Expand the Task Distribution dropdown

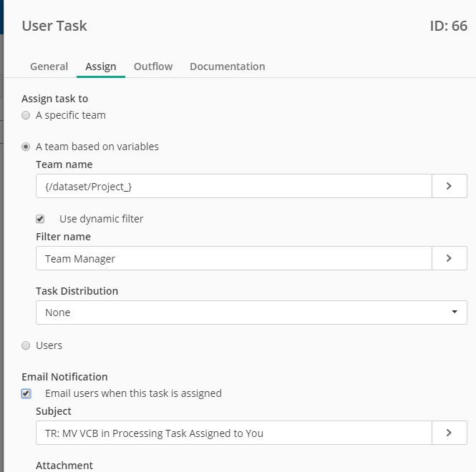251,313
